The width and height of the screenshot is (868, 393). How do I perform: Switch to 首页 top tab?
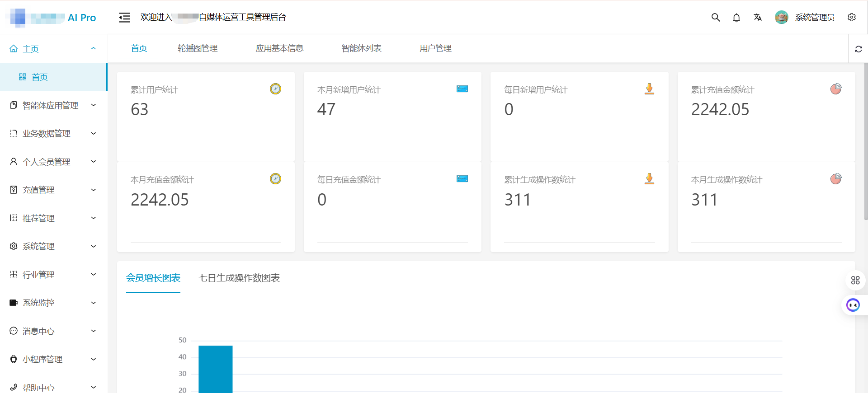[x=139, y=48]
